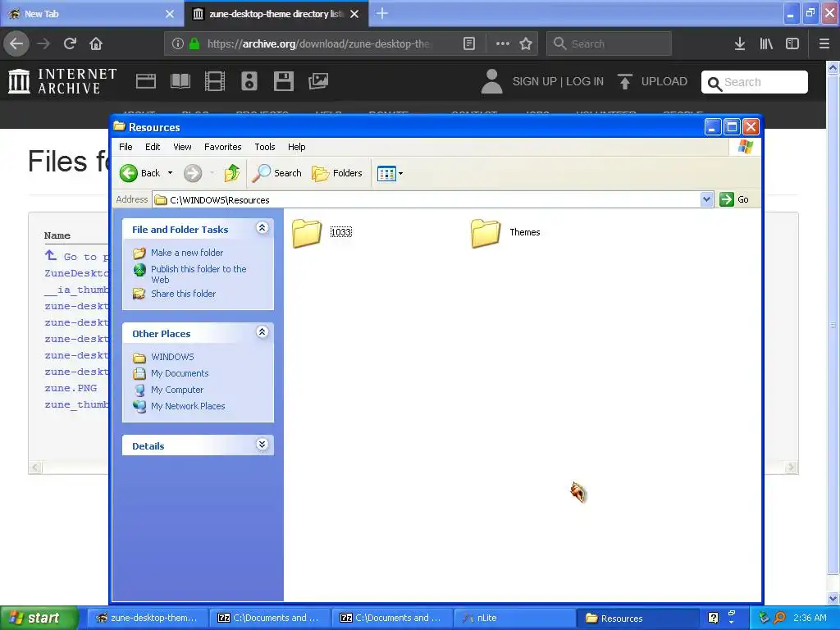The width and height of the screenshot is (840, 630).
Task: Click the Firefox back button
Action: tap(16, 43)
